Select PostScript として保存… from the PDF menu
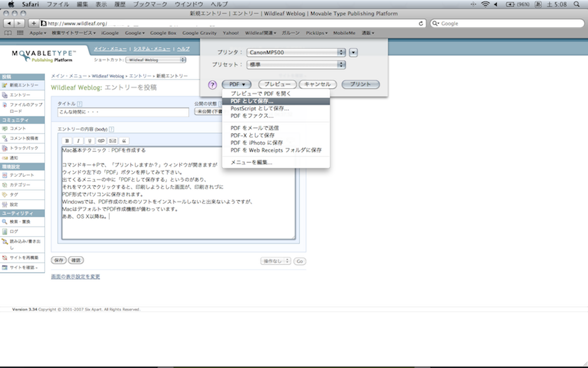 (x=276, y=108)
